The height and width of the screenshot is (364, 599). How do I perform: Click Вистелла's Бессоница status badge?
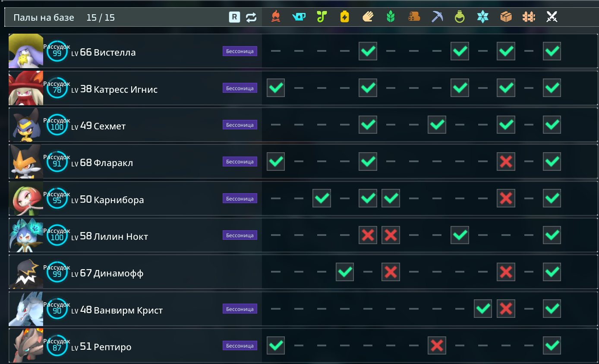[x=240, y=51]
